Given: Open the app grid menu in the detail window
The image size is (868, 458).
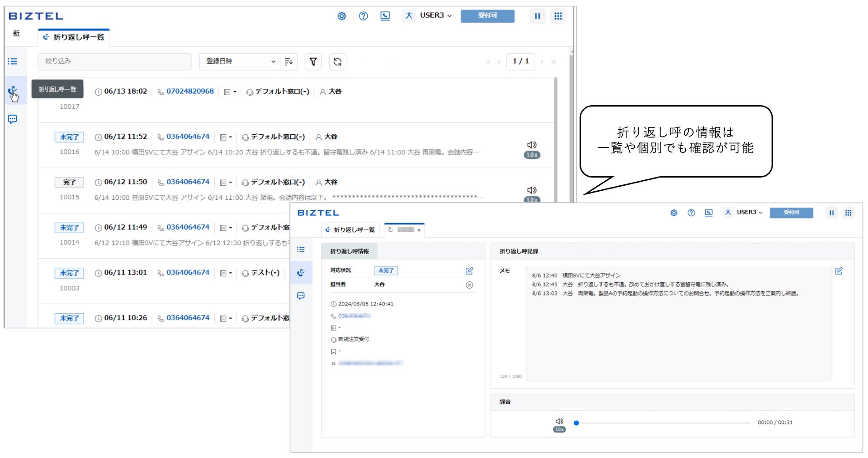Looking at the screenshot, I should point(848,213).
